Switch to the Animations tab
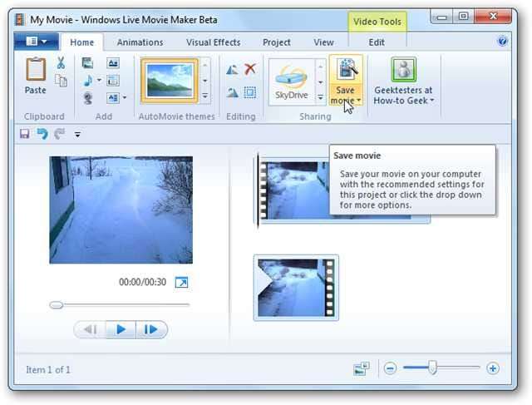The width and height of the screenshot is (532, 405). [140, 42]
